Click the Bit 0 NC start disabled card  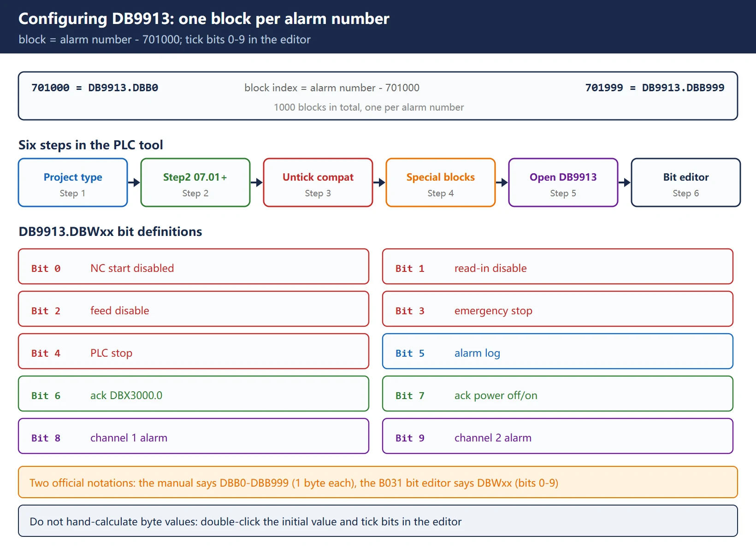[194, 266]
